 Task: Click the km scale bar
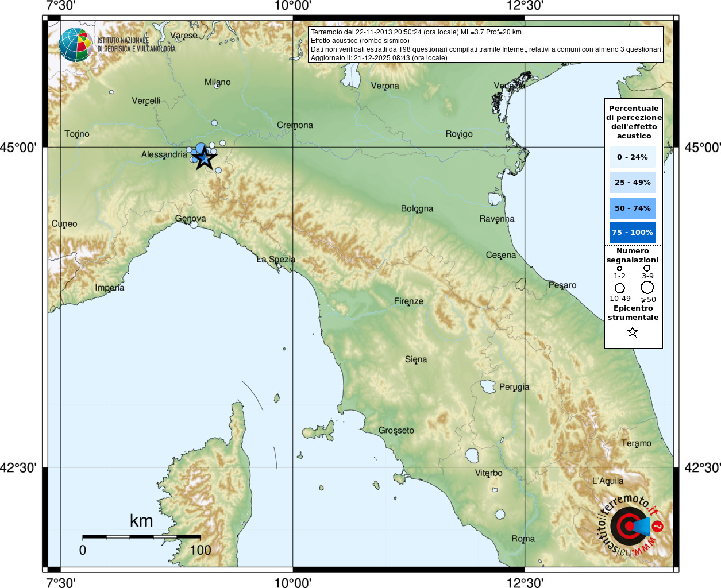click(141, 537)
